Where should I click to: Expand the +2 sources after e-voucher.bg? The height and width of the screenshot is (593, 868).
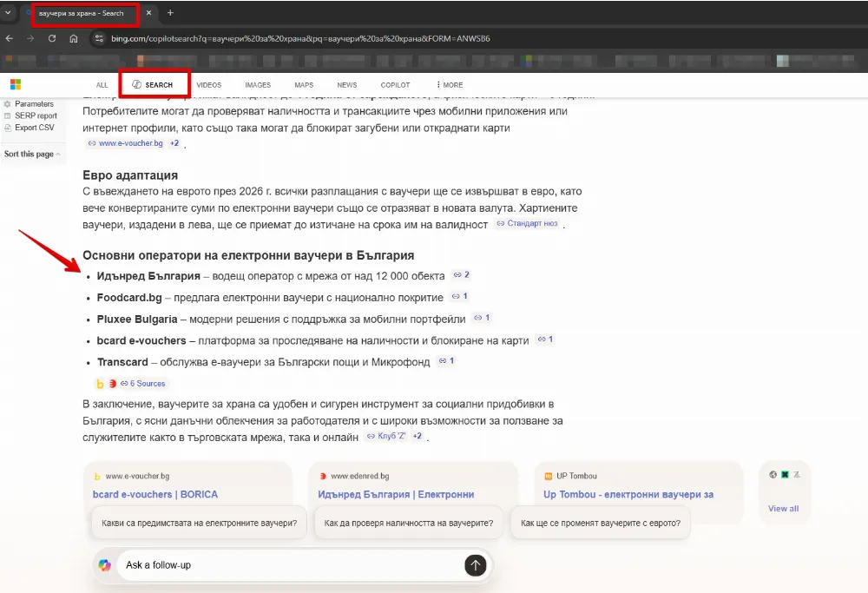coord(174,143)
